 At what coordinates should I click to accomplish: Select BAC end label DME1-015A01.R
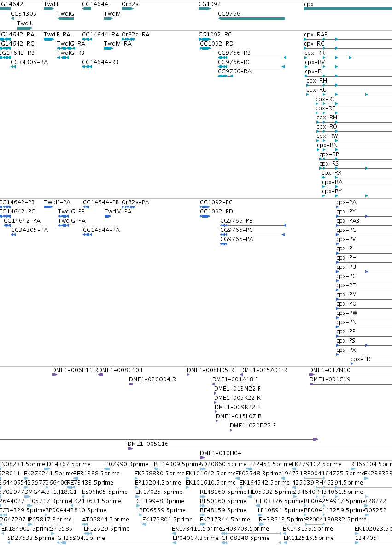[x=263, y=370]
